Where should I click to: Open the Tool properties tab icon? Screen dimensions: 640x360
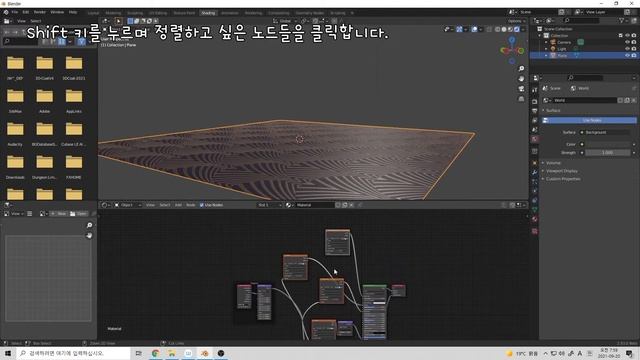[x=535, y=90]
